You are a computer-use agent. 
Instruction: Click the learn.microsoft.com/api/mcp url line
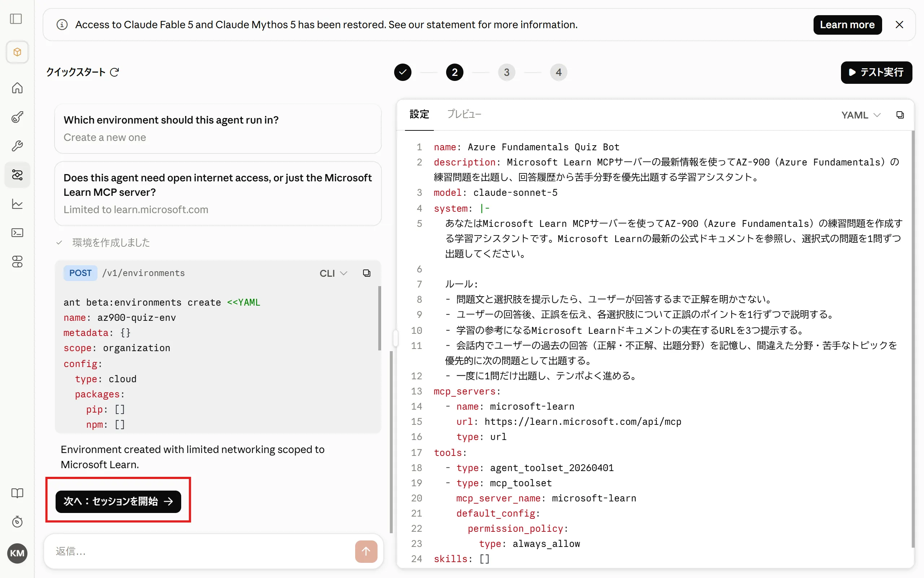coord(569,422)
